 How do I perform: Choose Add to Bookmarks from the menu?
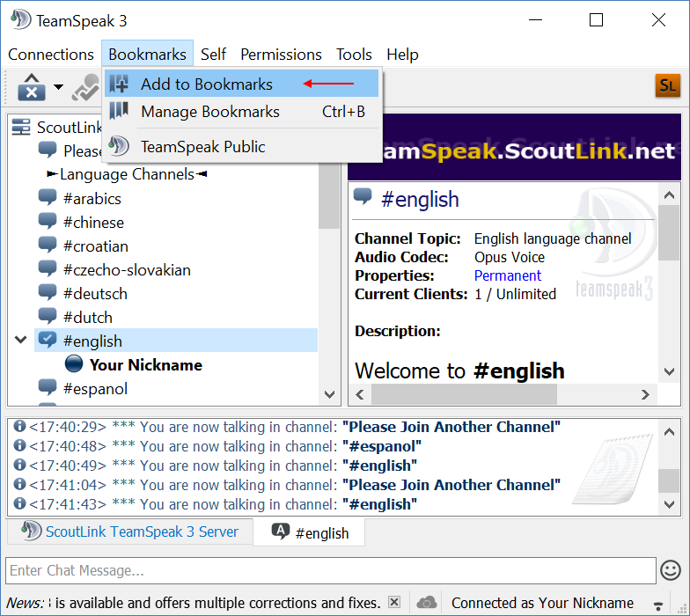point(241,84)
